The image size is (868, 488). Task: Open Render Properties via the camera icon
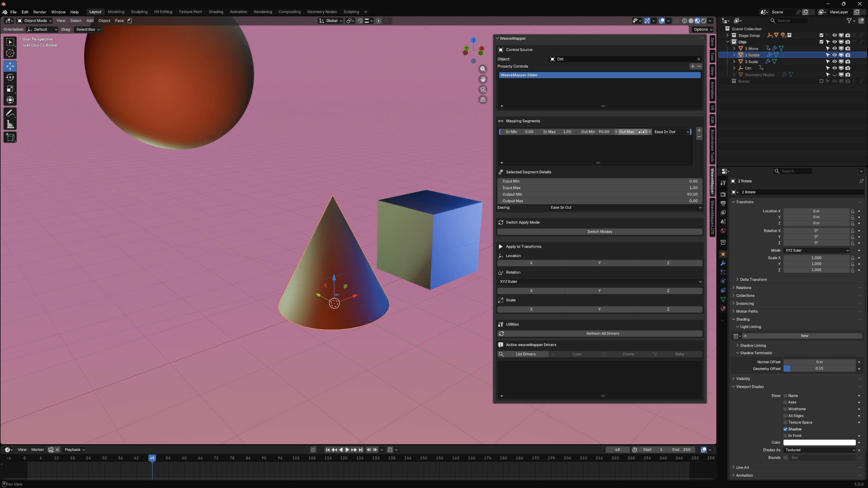coord(723,194)
